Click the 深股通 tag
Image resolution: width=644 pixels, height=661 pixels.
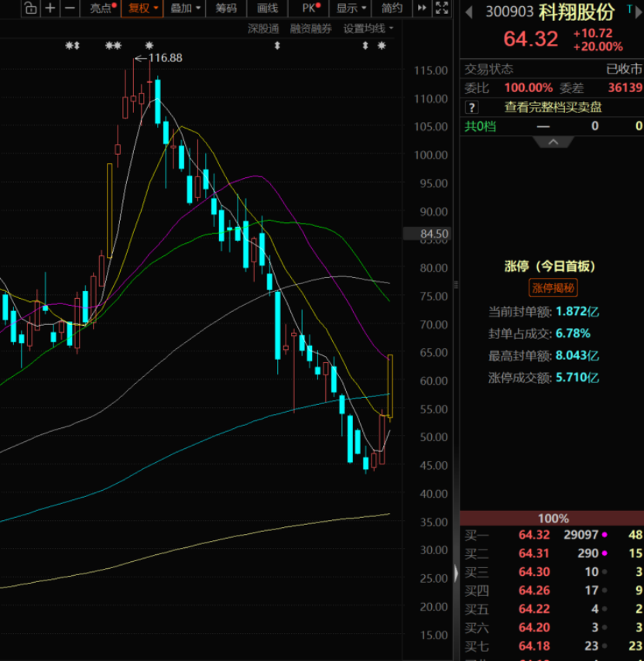(x=263, y=29)
